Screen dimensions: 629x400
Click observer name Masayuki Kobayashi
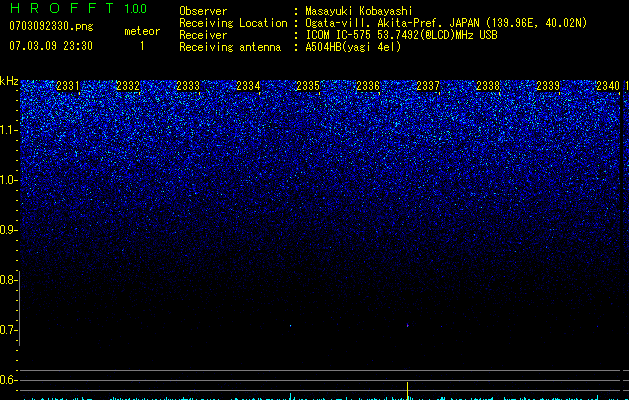(x=359, y=11)
